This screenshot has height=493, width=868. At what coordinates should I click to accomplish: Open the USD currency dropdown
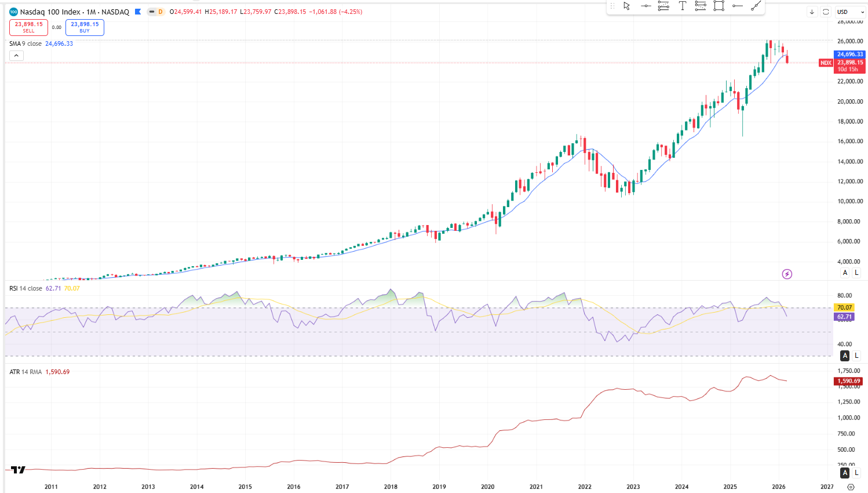click(850, 12)
